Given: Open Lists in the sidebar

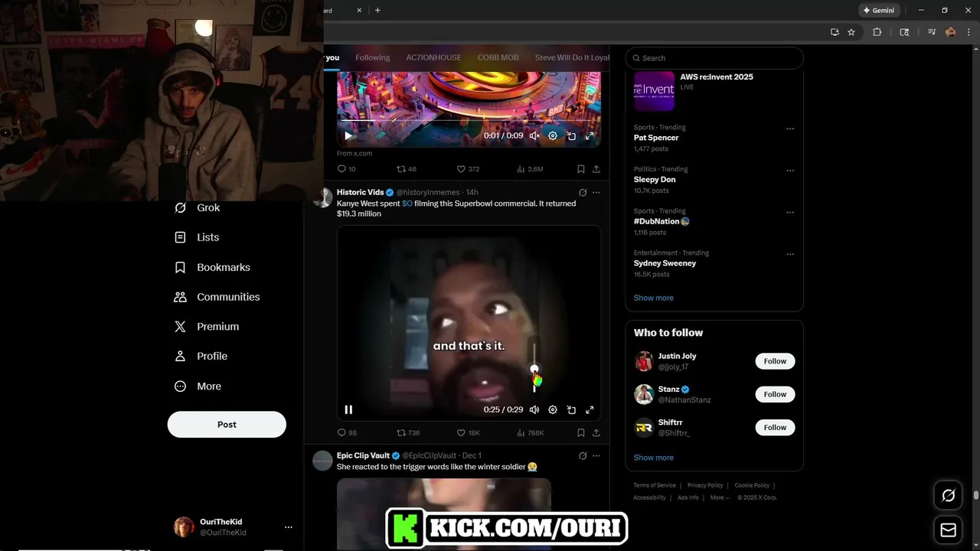Looking at the screenshot, I should [x=198, y=237].
